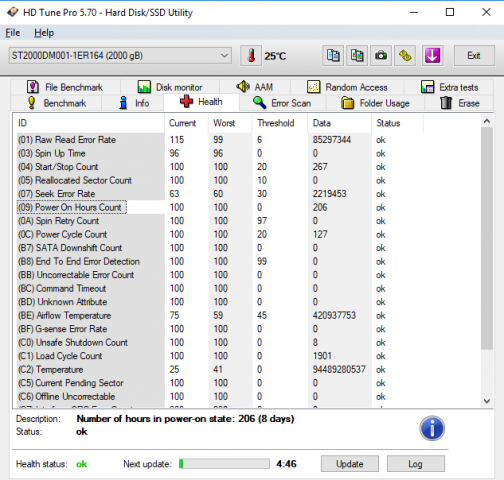Open the Erase tab
Image resolution: width=504 pixels, height=480 pixels.
[x=459, y=103]
